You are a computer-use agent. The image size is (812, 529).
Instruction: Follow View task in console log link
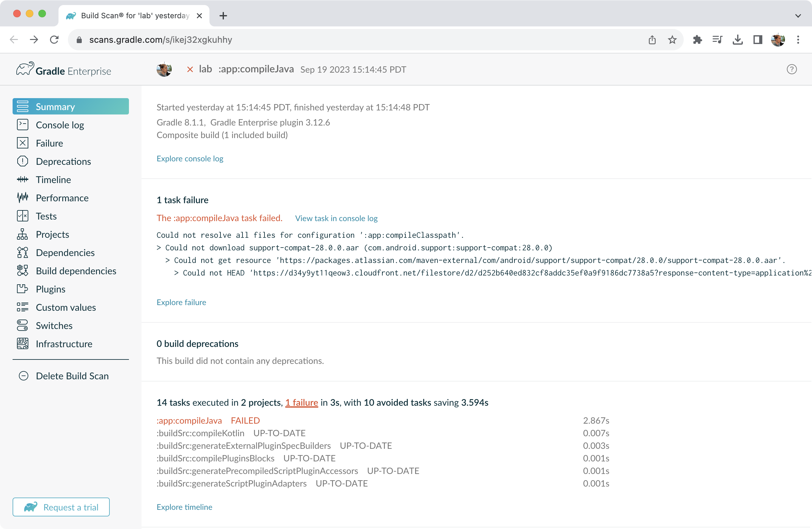tap(336, 218)
